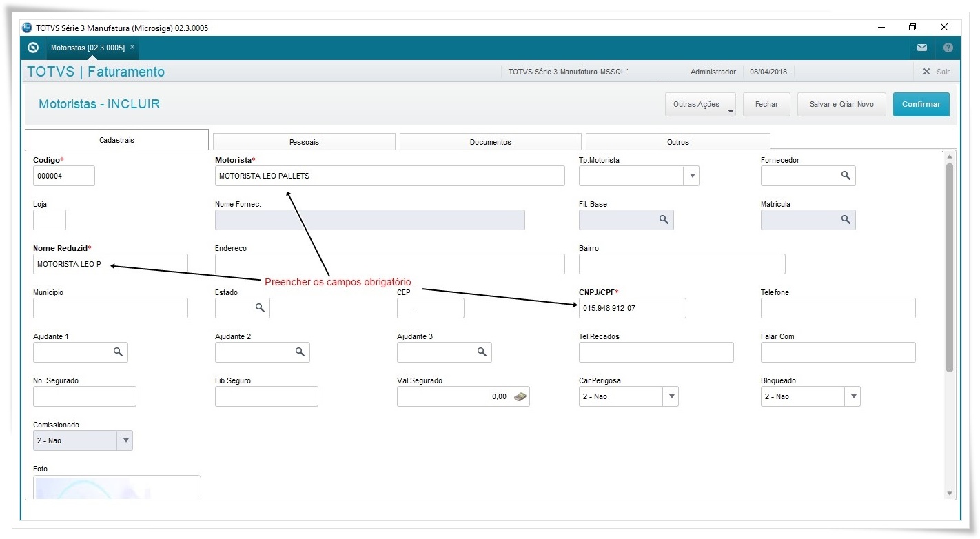The image size is (980, 539).
Task: Focus the CEP field
Action: pos(431,308)
